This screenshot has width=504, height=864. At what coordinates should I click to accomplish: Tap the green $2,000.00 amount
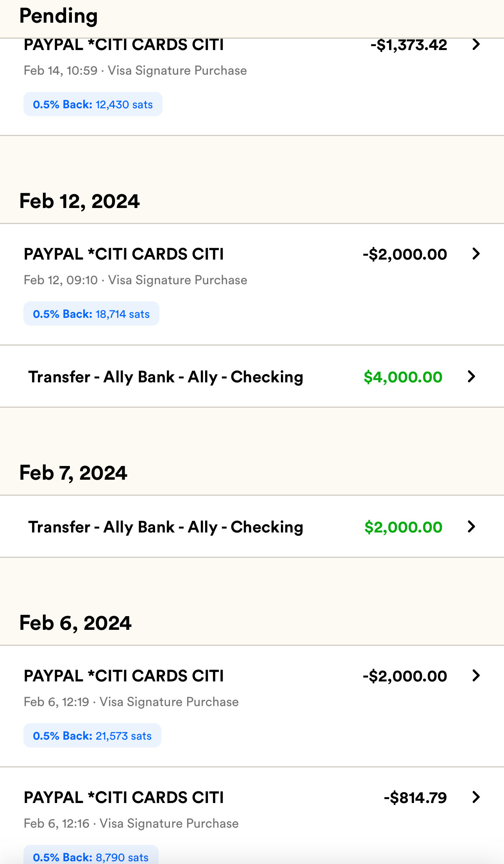pos(403,527)
